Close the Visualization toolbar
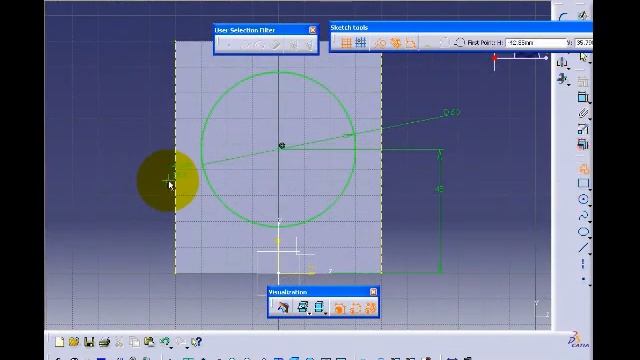 pyautogui.click(x=373, y=292)
